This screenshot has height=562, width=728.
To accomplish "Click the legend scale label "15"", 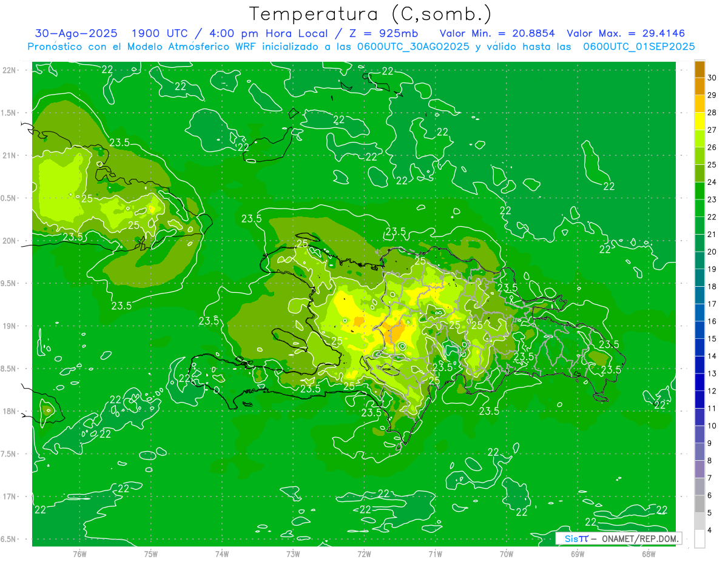I will (712, 339).
